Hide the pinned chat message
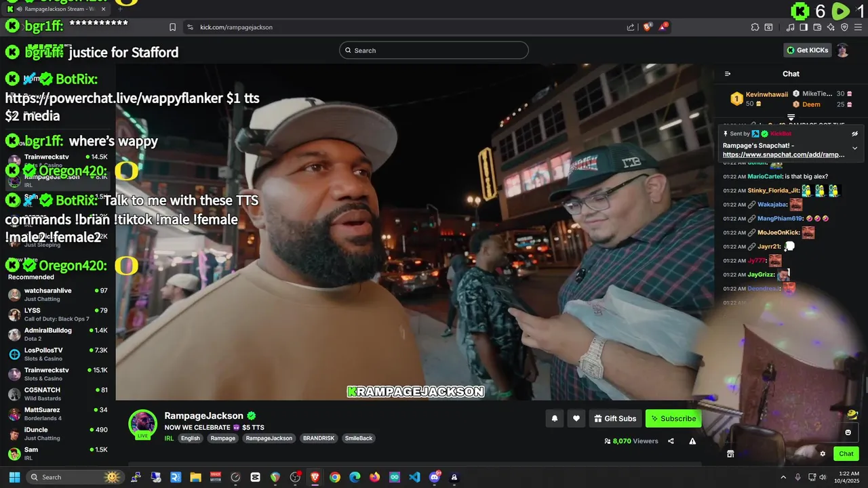The height and width of the screenshot is (488, 868). coord(854,134)
